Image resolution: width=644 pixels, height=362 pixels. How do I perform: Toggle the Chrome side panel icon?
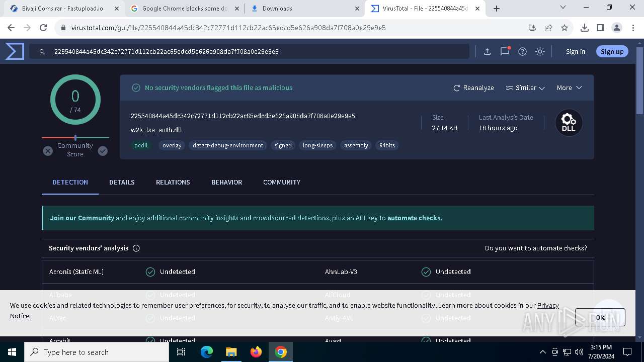601,28
